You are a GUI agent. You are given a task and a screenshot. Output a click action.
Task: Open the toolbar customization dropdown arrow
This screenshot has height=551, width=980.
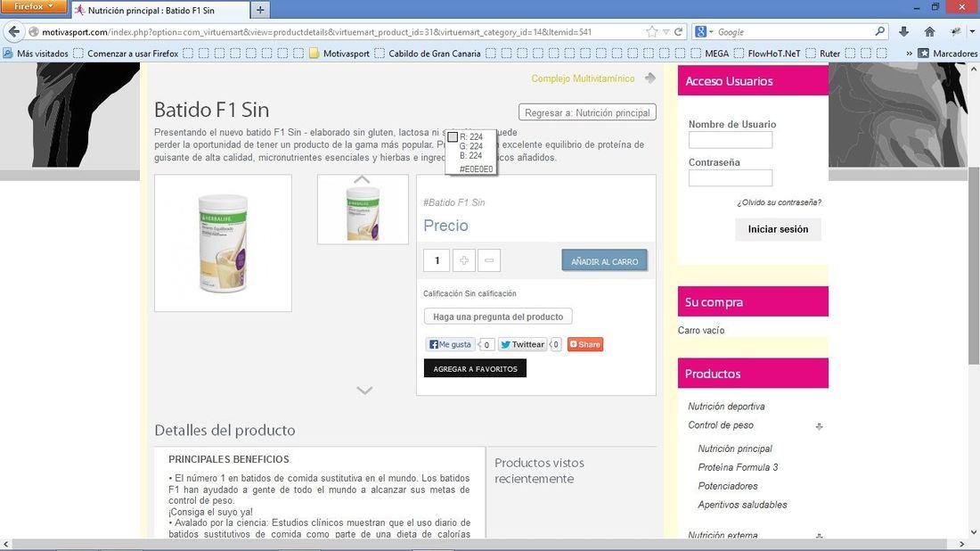point(972,32)
